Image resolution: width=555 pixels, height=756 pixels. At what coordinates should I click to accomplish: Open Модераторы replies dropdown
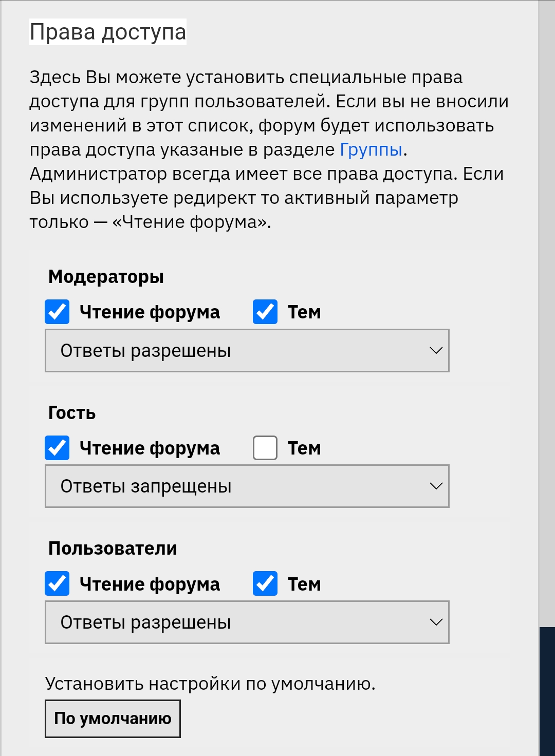247,351
